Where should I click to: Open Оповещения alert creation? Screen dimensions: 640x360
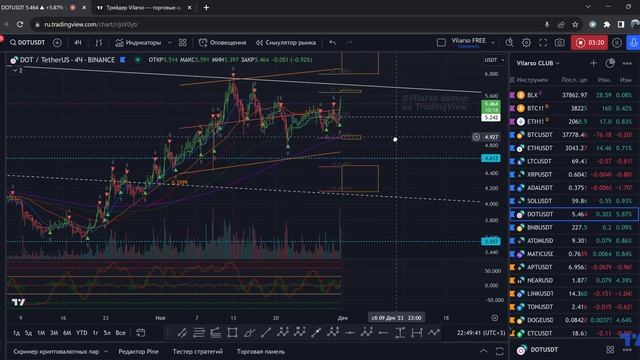click(x=222, y=42)
